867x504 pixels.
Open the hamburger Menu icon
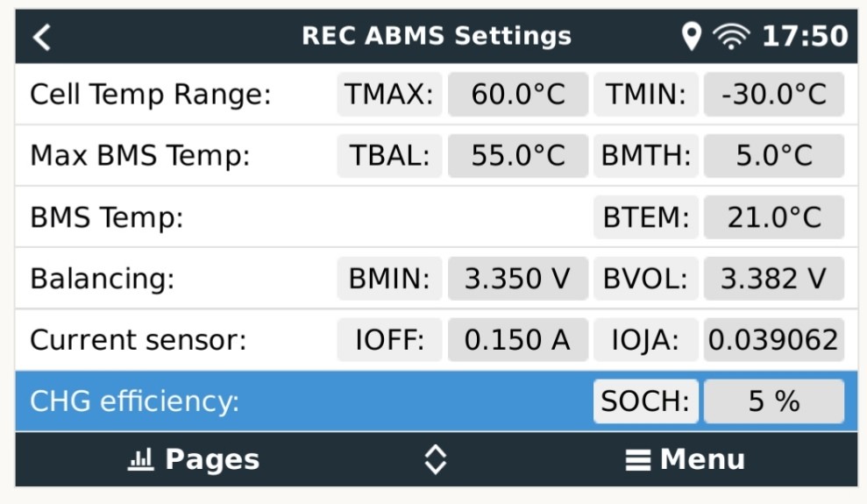pos(637,460)
